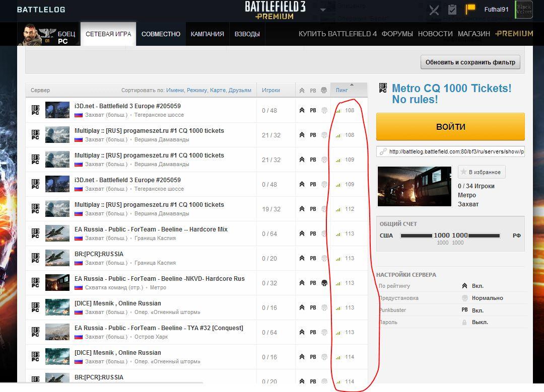Add the server to favorites via В избранное

tap(482, 172)
